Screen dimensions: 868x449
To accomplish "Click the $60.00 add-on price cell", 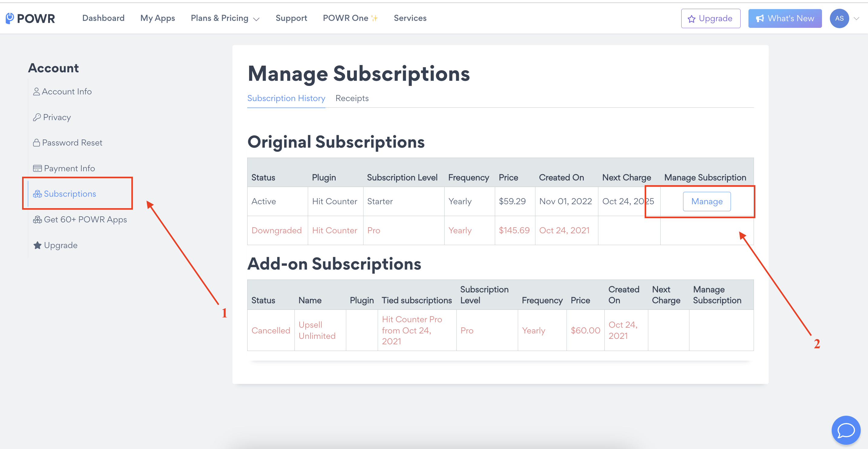I will pyautogui.click(x=585, y=330).
